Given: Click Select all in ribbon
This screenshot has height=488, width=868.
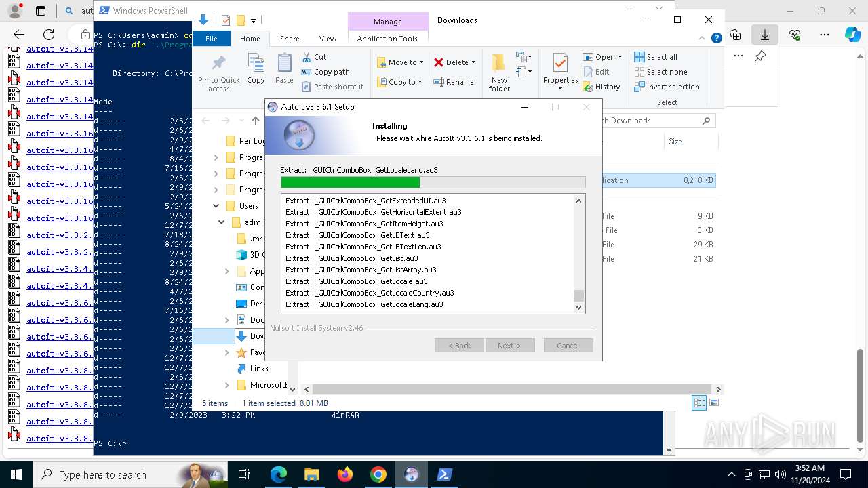Looking at the screenshot, I should pos(656,57).
